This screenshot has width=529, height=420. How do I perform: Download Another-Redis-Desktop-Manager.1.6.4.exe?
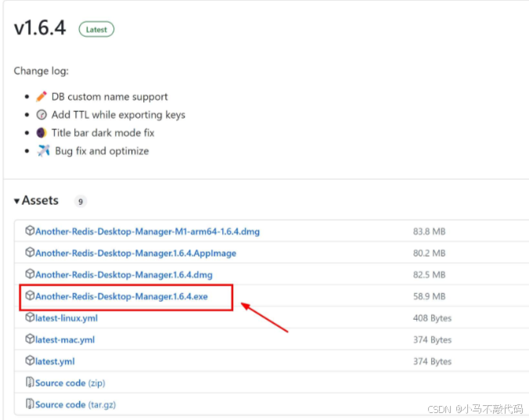tap(121, 296)
